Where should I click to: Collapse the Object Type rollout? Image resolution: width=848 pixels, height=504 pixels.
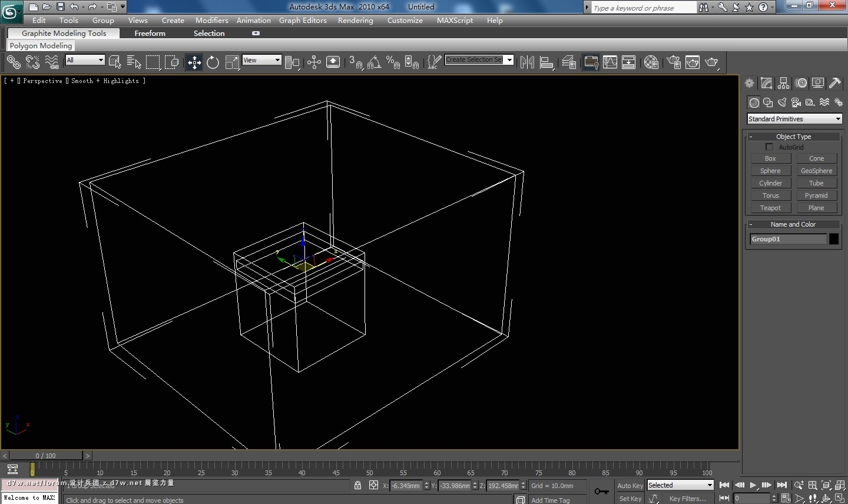pos(793,137)
